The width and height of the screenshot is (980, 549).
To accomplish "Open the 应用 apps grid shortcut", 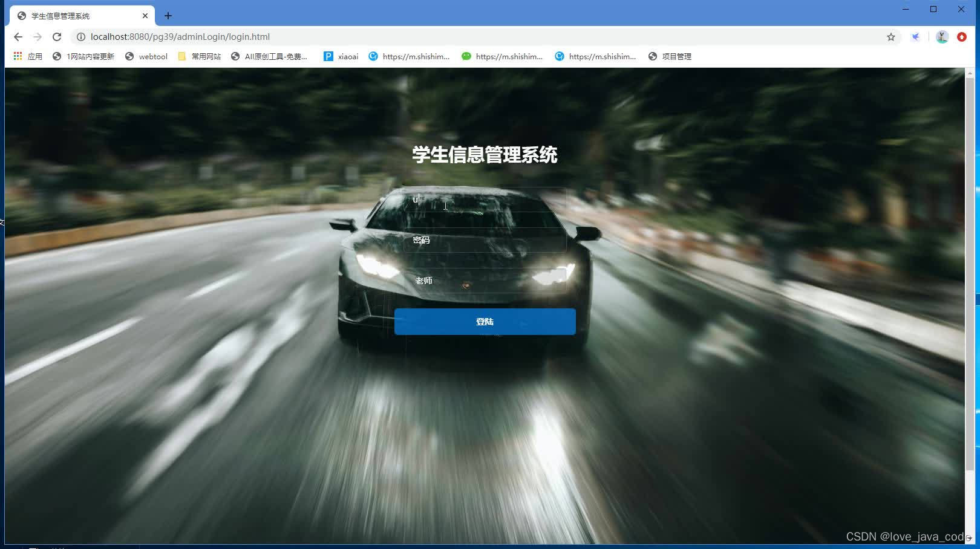I will click(x=28, y=56).
